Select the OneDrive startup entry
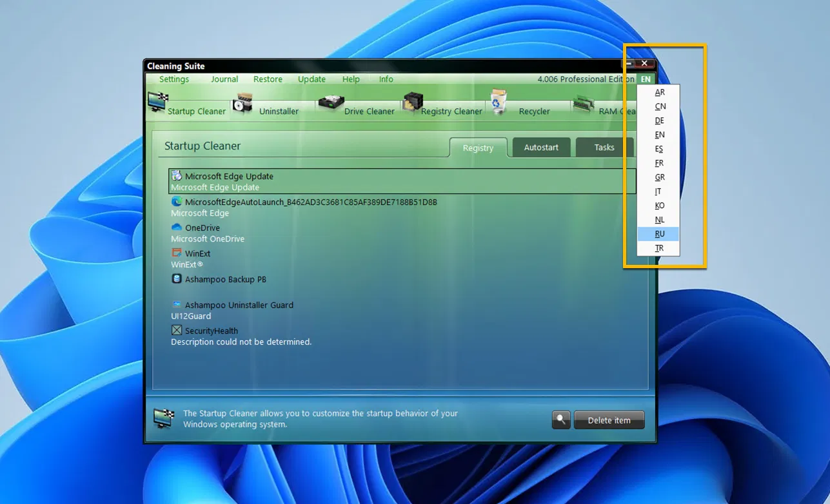The image size is (830, 504). point(402,233)
